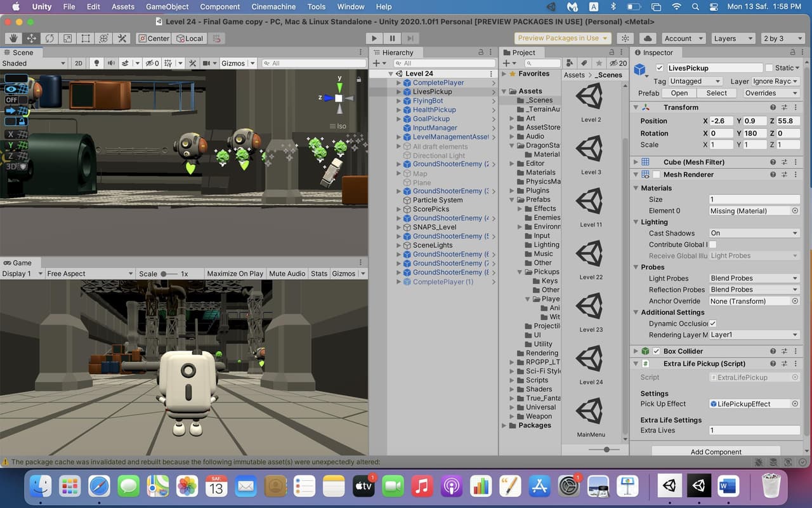Open the Layers dropdown
Viewport: 812px width, 508px height.
click(733, 38)
